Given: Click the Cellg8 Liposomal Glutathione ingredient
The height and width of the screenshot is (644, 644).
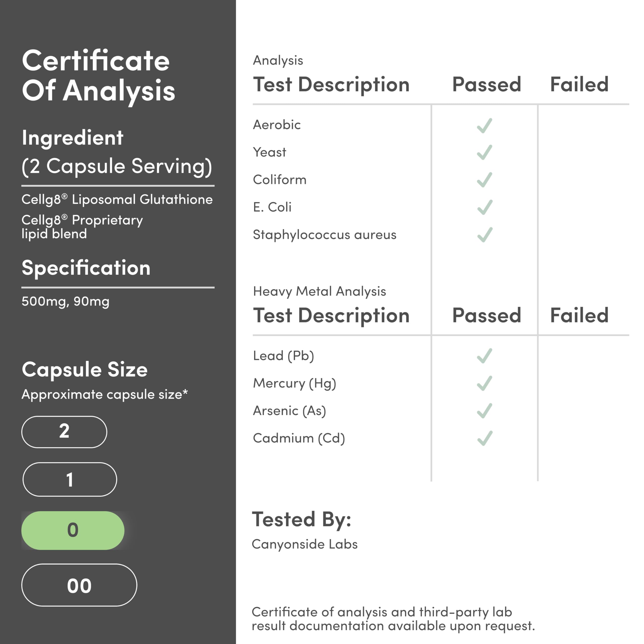Looking at the screenshot, I should (117, 199).
